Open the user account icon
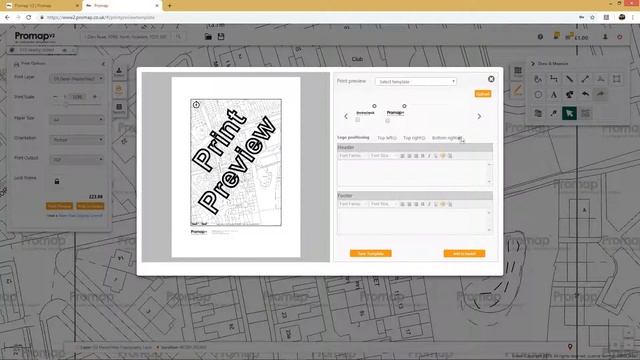640x360 pixels. (605, 37)
